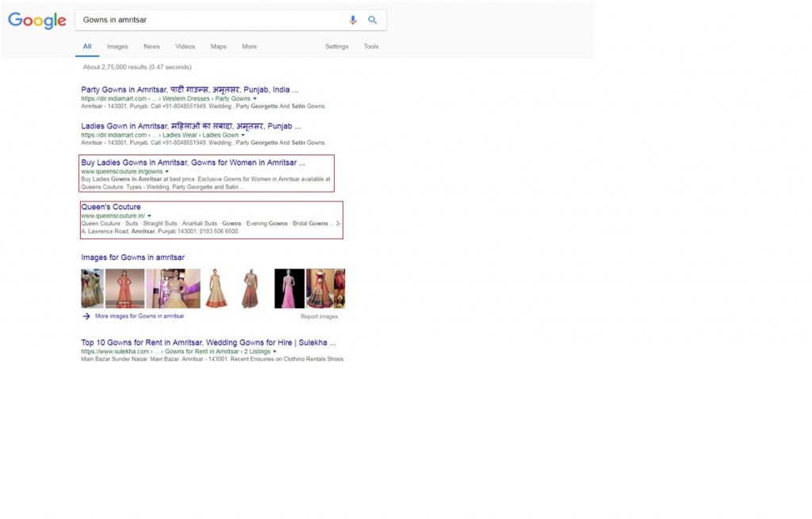Click the About 2,75,000 results text
Viewport: 812px width, 519px height.
click(x=137, y=67)
